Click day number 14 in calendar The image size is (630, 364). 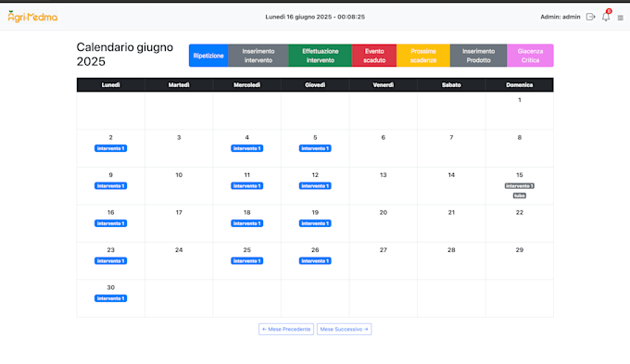(x=451, y=175)
